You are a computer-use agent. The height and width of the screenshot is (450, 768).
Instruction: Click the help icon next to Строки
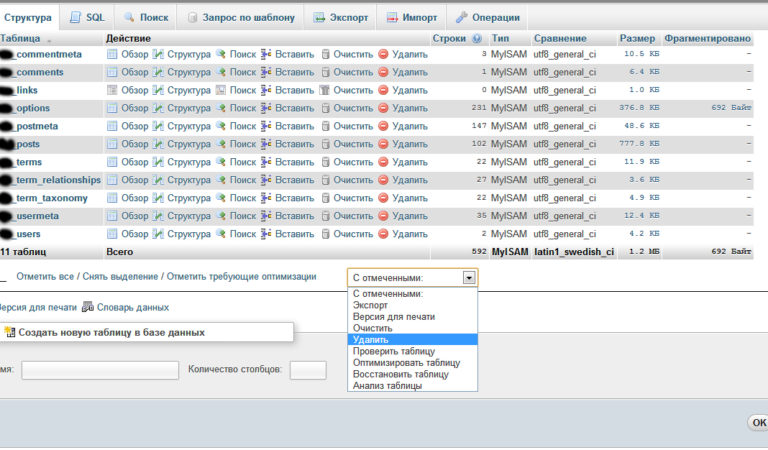point(477,38)
